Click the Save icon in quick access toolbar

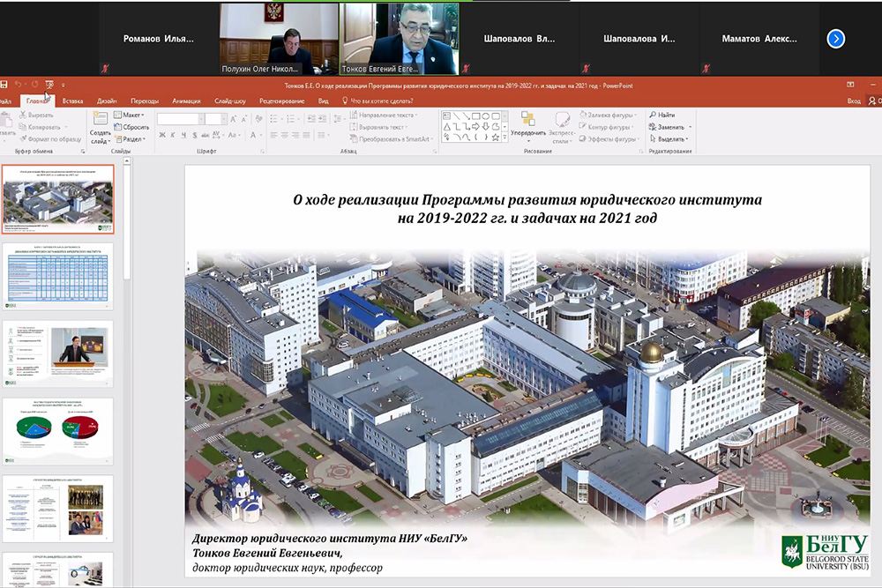click(x=4, y=85)
